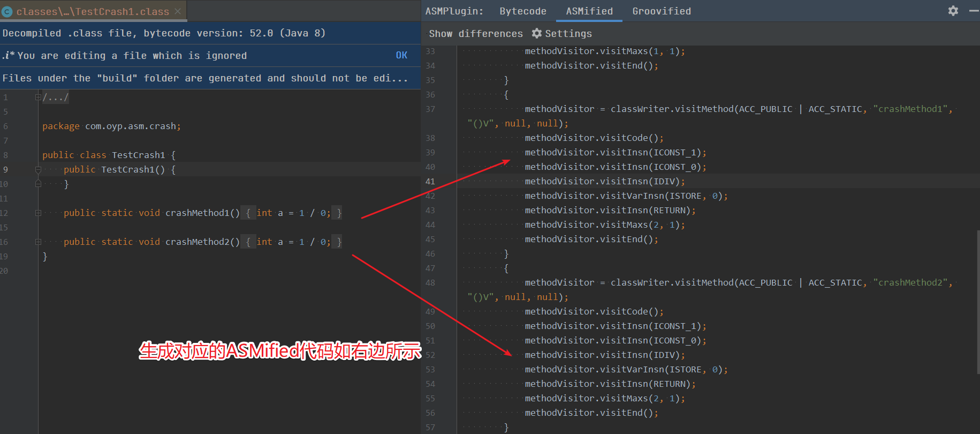Click the ignored-file icon in the notification banner

pyautogui.click(x=8, y=55)
